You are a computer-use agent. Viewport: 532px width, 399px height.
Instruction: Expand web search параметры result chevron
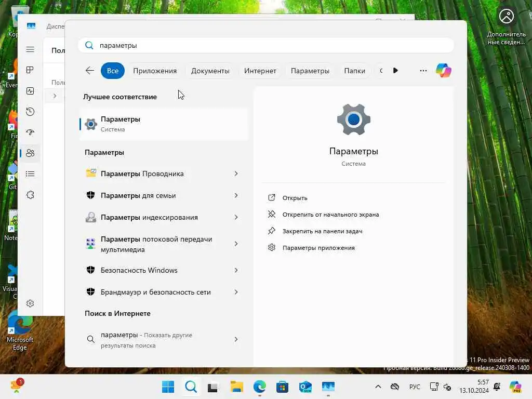(x=236, y=339)
